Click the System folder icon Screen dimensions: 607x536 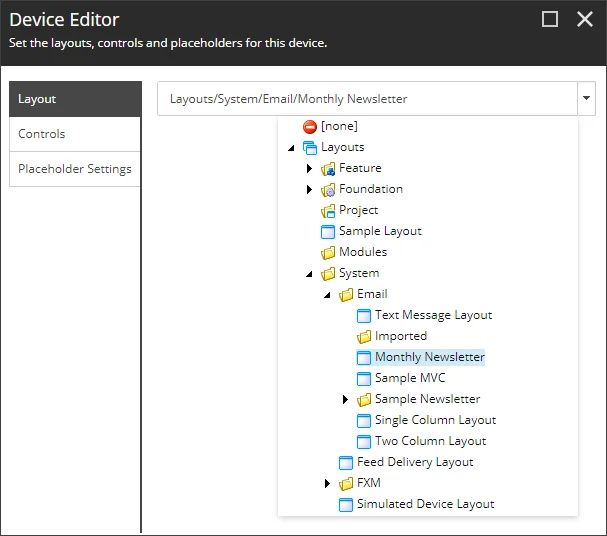[328, 274]
